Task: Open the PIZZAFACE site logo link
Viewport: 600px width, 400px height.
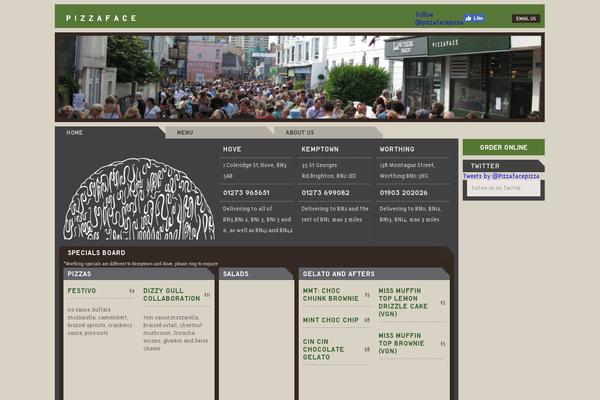Action: coord(101,18)
